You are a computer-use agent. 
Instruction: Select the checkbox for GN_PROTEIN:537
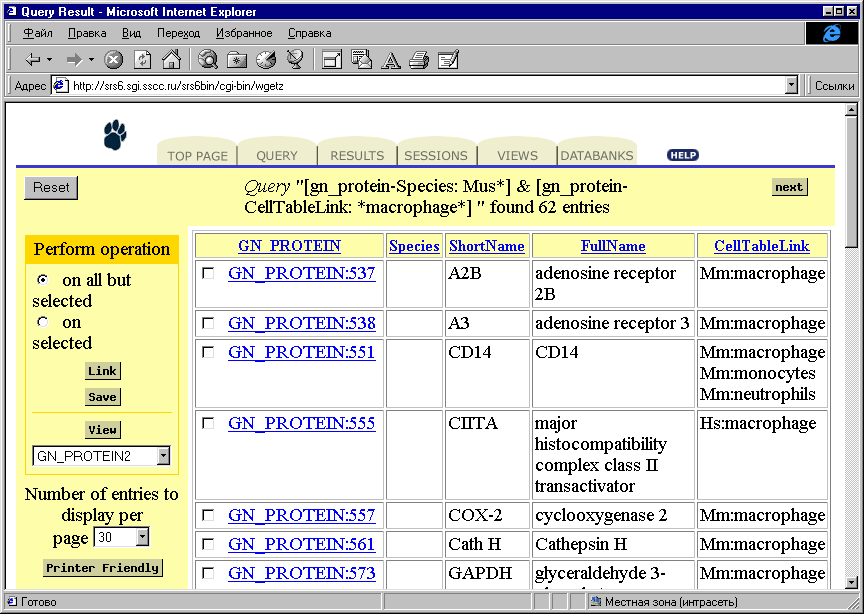pyautogui.click(x=208, y=273)
